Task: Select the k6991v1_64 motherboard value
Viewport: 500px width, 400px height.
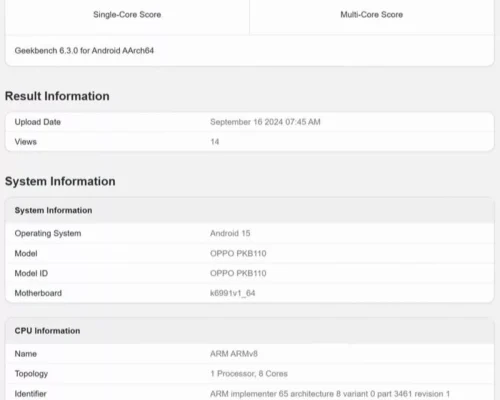Action: [x=233, y=293]
